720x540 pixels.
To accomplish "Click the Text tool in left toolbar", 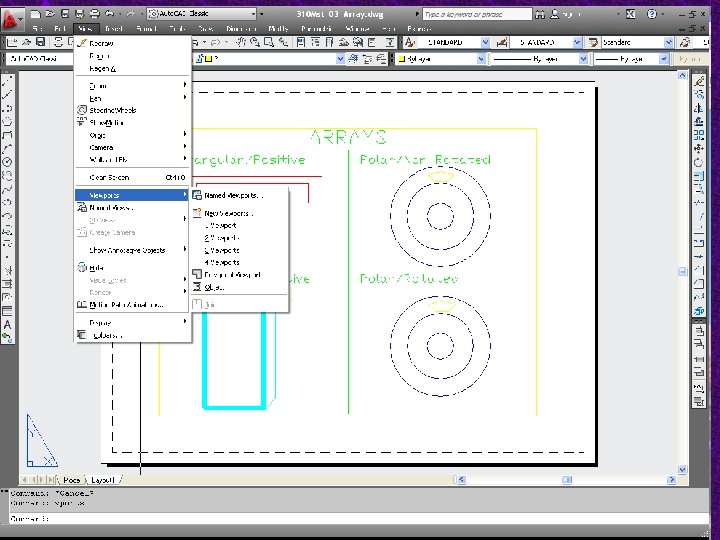I will (x=8, y=324).
